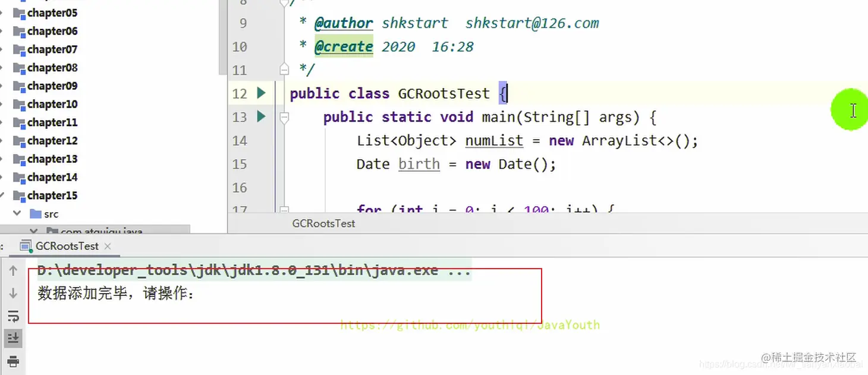
Task: Click shkstart@126.com email in comment
Action: (x=532, y=23)
